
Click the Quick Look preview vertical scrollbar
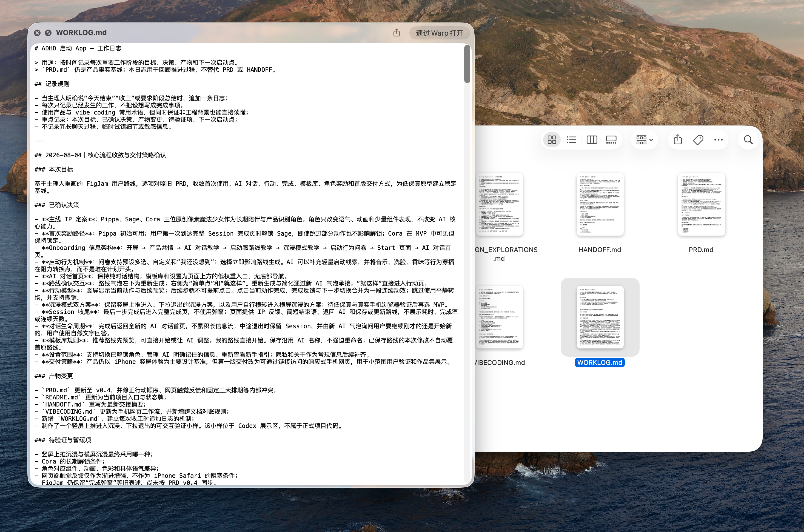[x=467, y=64]
